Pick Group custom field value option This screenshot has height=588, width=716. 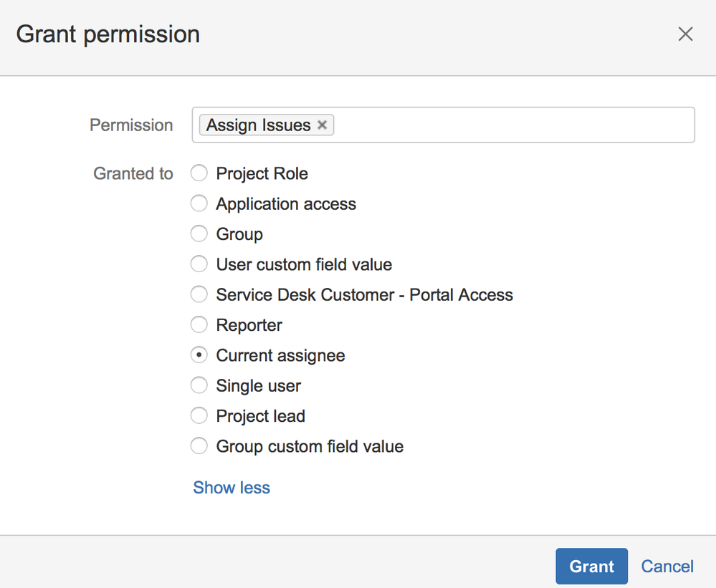pos(199,446)
